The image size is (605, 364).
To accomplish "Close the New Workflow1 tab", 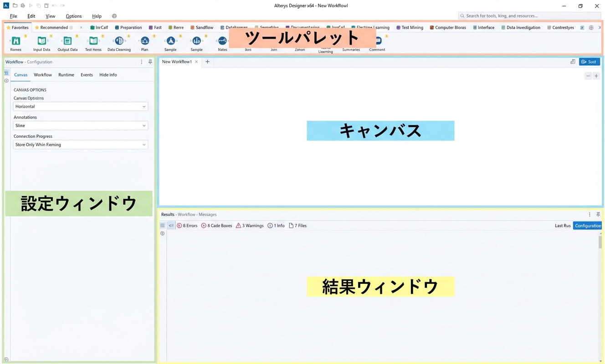I will point(196,62).
